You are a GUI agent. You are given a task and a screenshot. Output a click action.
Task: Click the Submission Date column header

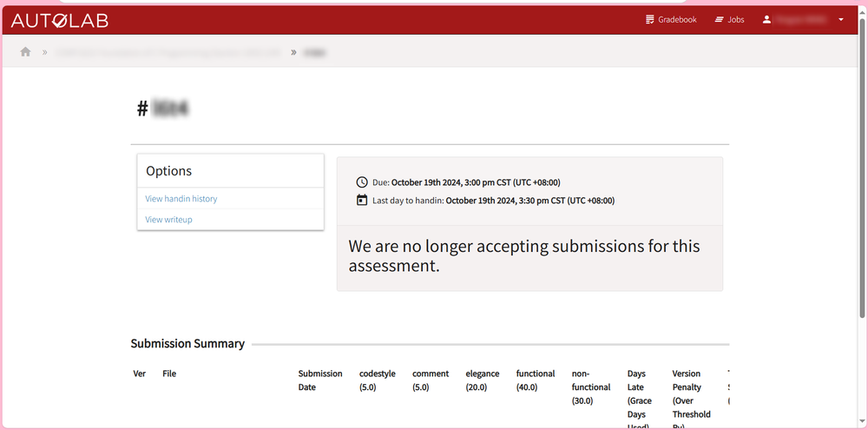tap(320, 380)
